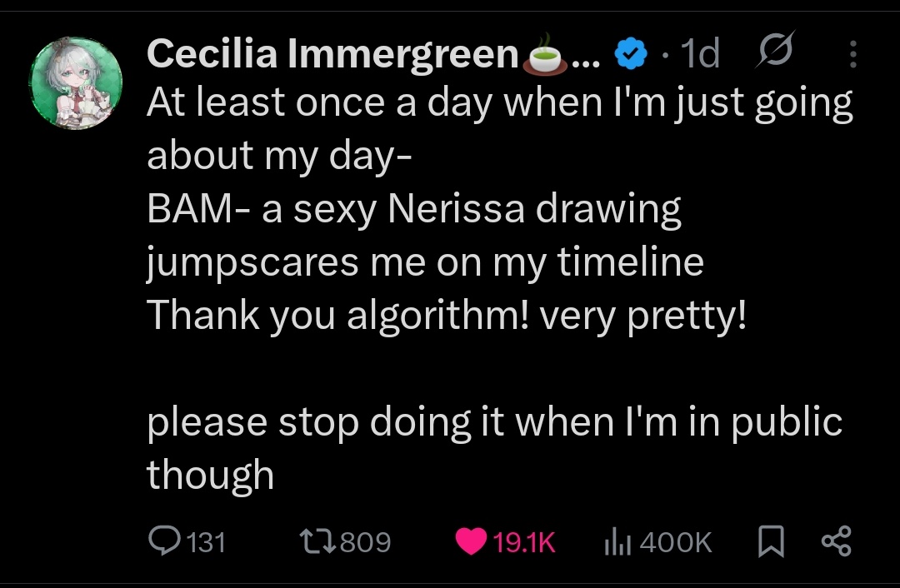Click the share post icon
The height and width of the screenshot is (588, 900).
coord(836,542)
